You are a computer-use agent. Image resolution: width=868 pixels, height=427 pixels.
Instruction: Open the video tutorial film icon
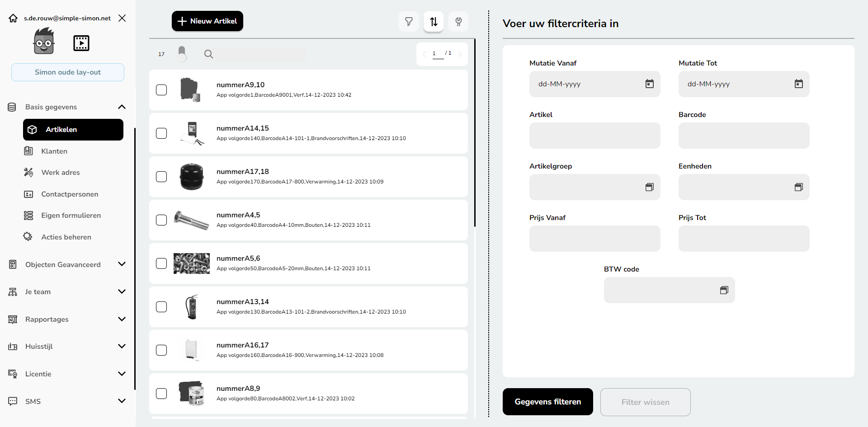point(81,43)
